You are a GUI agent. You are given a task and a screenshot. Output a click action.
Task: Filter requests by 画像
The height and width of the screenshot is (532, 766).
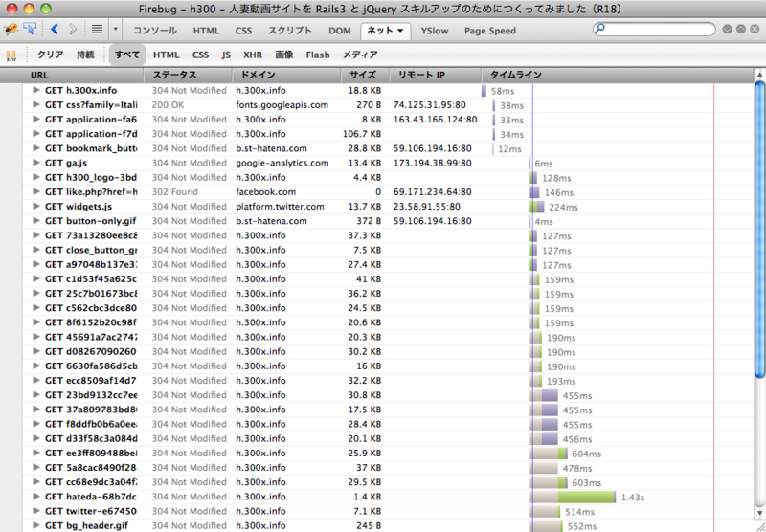[283, 55]
